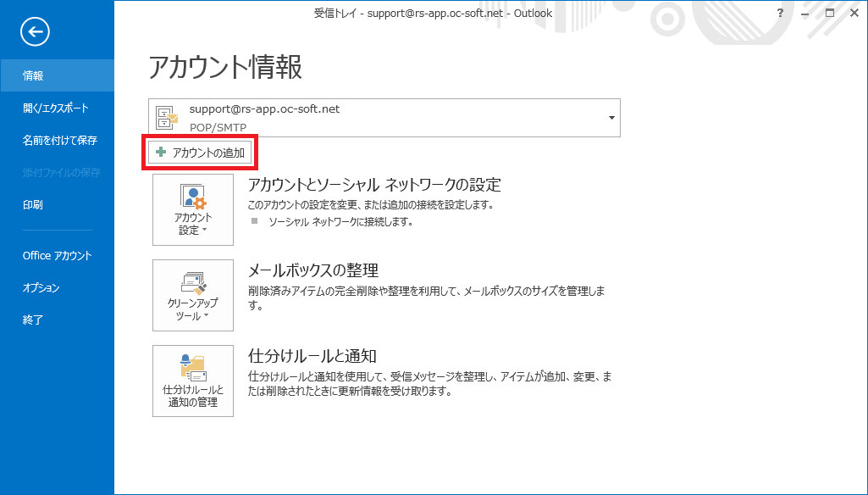
Task: Open the クリーンアップツール menu button
Action: click(x=192, y=296)
